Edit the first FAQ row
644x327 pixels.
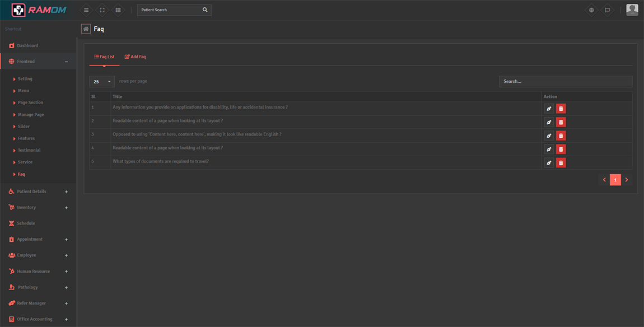(549, 109)
